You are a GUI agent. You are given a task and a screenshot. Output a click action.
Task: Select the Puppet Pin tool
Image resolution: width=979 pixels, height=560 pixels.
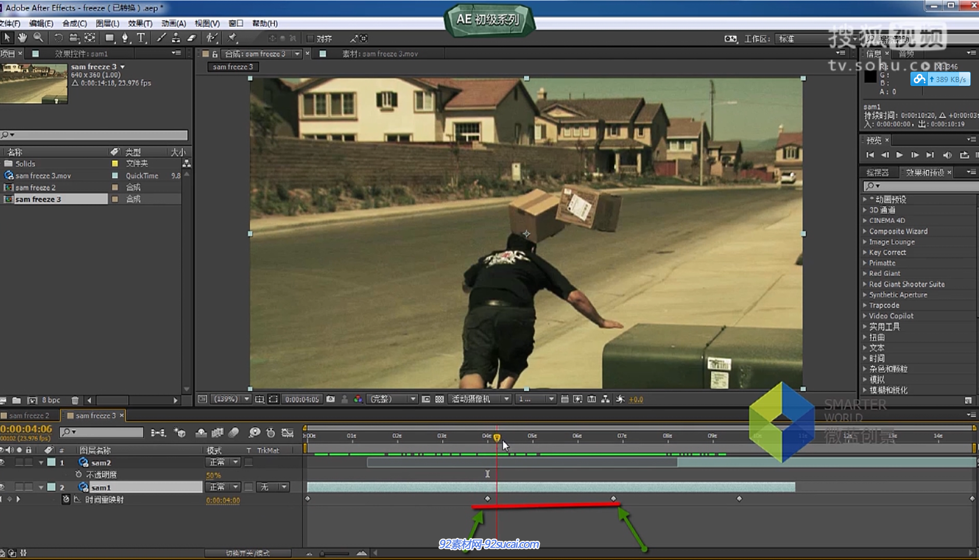coord(232,38)
